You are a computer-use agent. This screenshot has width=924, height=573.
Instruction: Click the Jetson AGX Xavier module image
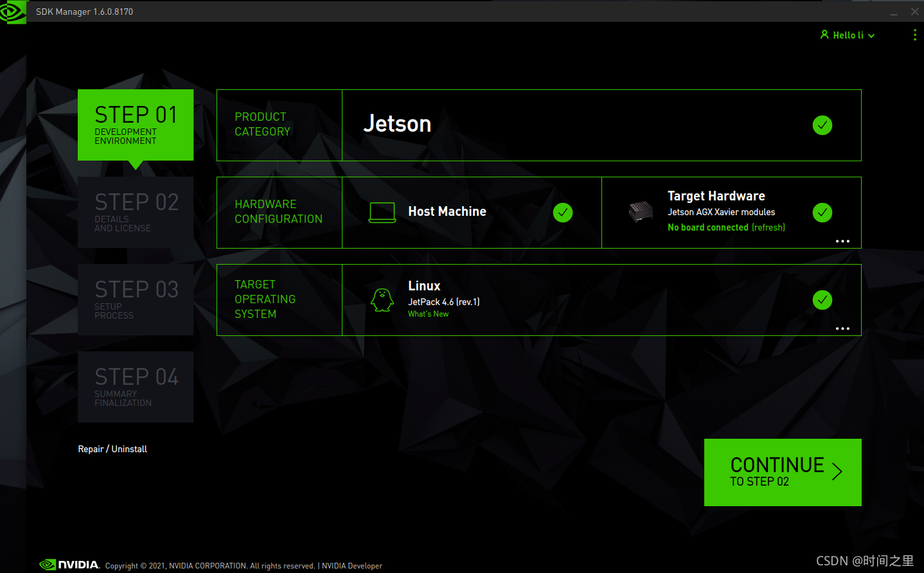point(641,211)
